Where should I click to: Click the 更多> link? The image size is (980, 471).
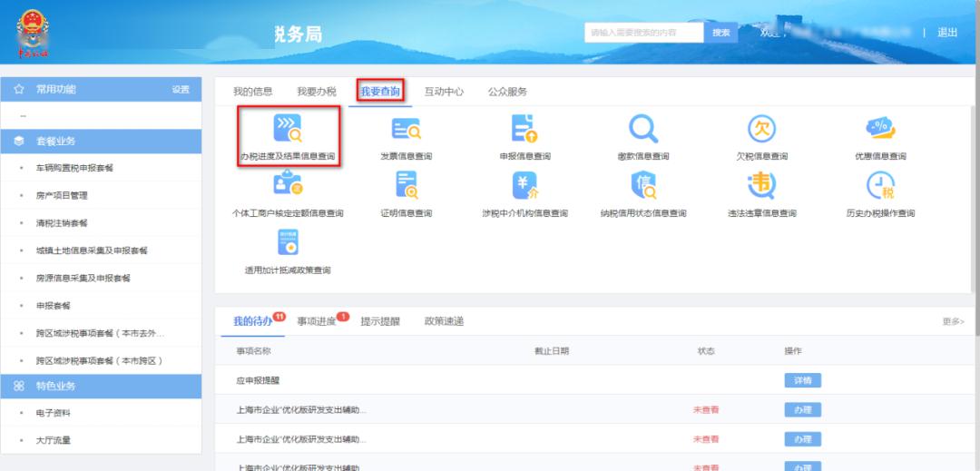pos(953,321)
